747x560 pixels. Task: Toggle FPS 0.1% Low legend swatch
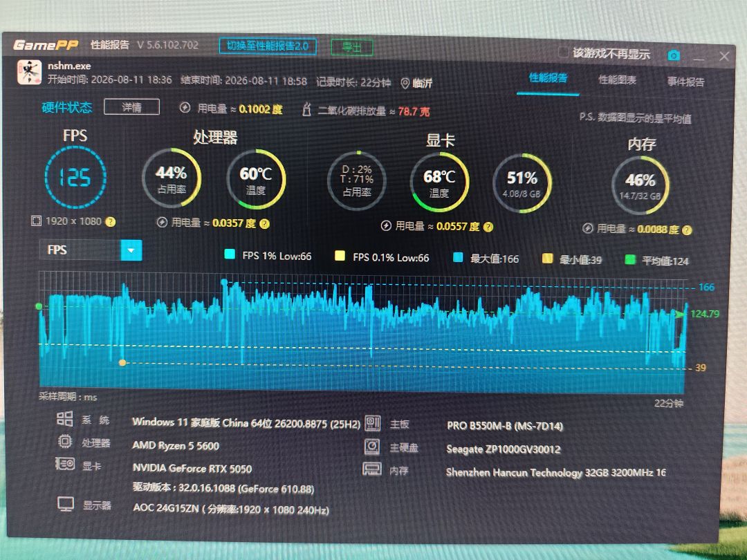point(340,256)
